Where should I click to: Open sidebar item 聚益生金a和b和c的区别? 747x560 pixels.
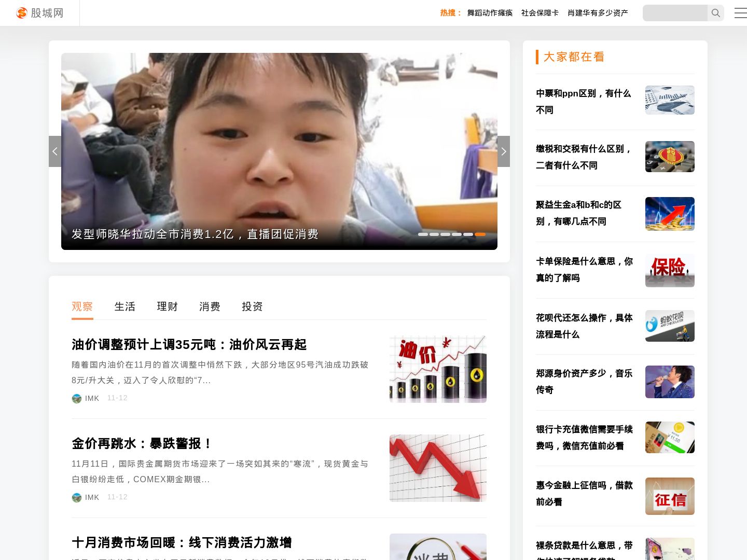(x=579, y=213)
